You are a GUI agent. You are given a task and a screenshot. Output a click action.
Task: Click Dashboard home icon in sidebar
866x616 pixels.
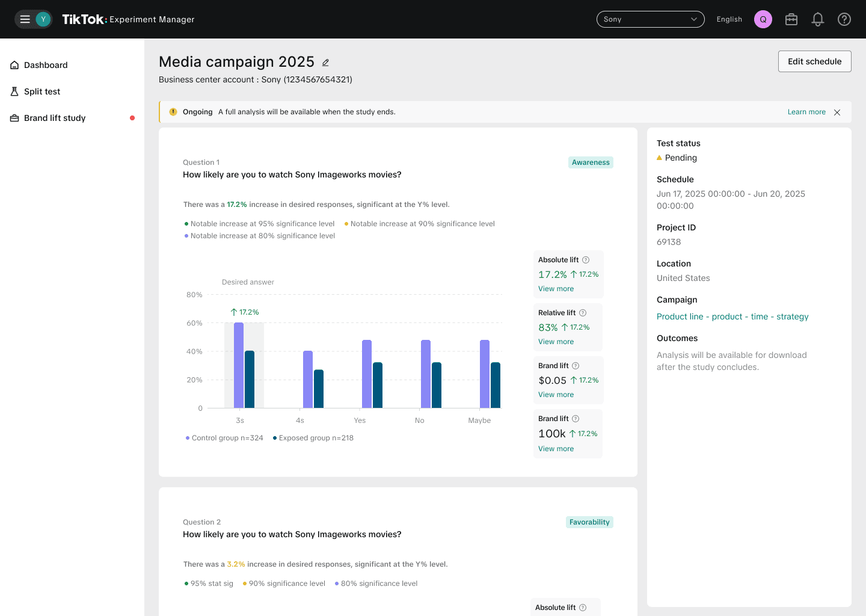pos(14,65)
